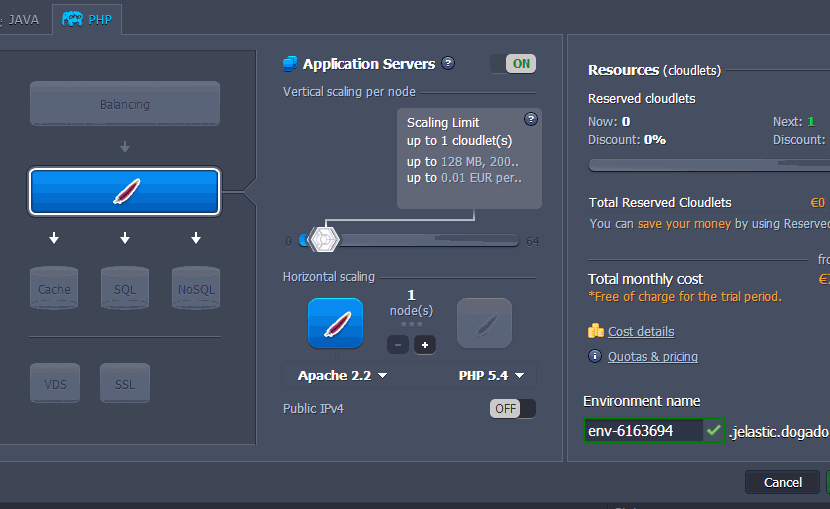
Task: Click the cloudlet scaling limit slider handle
Action: coord(325,240)
